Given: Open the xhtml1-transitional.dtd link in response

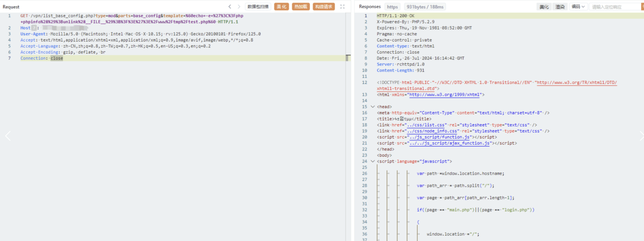Looking at the screenshot, I should click(x=406, y=89).
